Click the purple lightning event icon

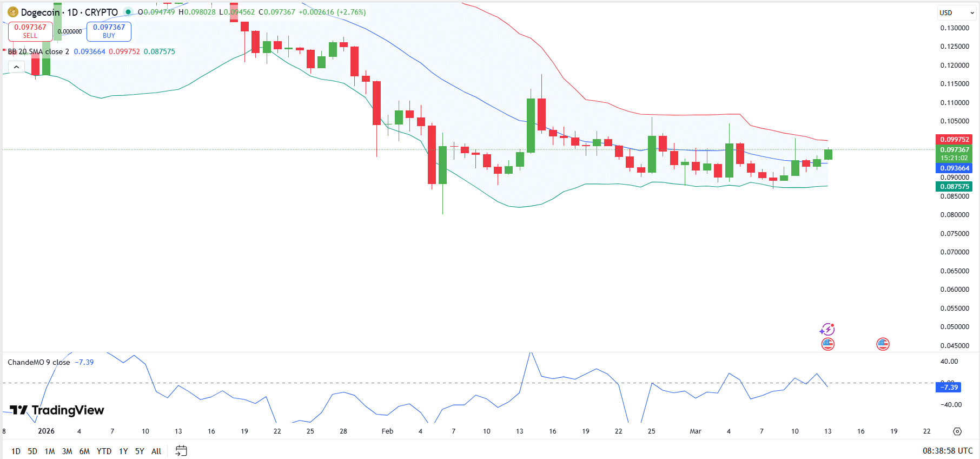[x=827, y=329]
